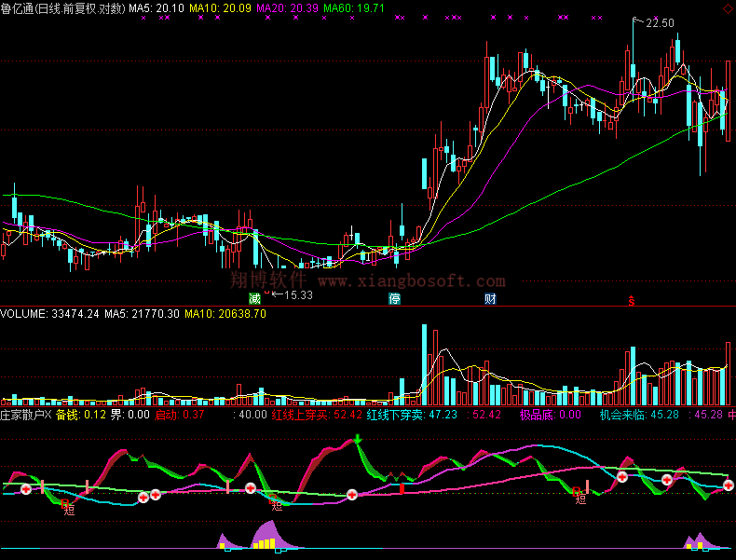This screenshot has width=736, height=560.
Task: Click the blue 财 marker icon
Action: point(490,299)
